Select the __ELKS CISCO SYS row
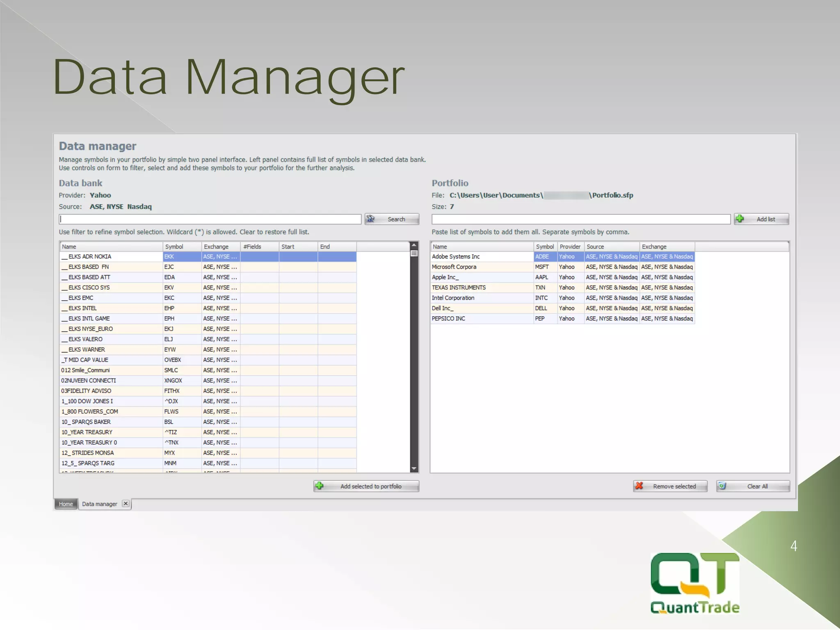Screen dimensions: 840x630 tap(208, 288)
